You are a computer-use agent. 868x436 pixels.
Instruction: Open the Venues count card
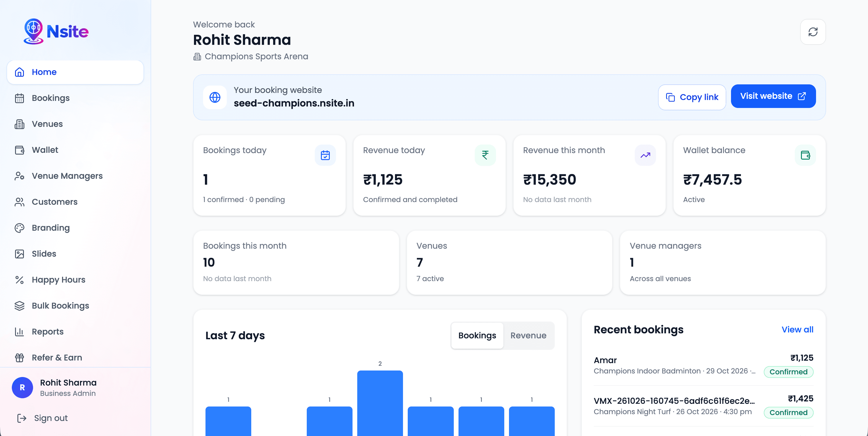tap(510, 263)
